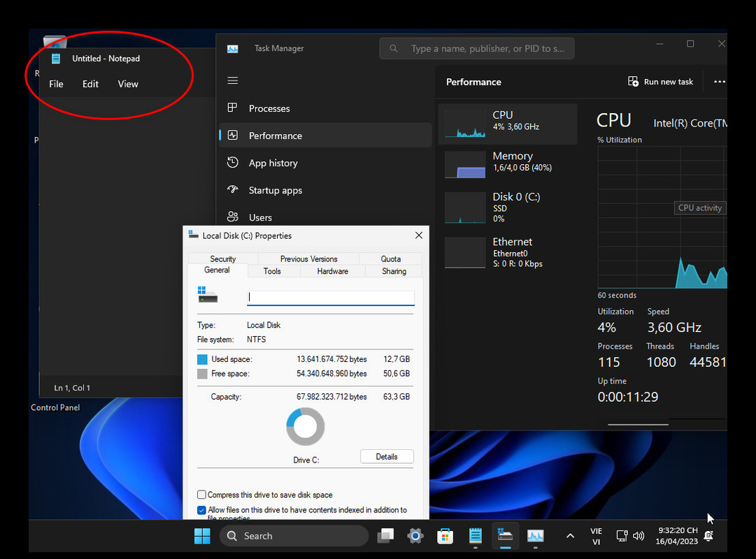Open Notepad File menu
This screenshot has width=756, height=559.
coord(56,84)
